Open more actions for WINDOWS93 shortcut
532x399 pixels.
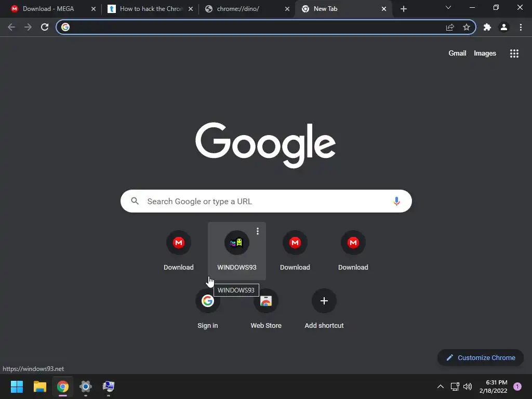(258, 231)
